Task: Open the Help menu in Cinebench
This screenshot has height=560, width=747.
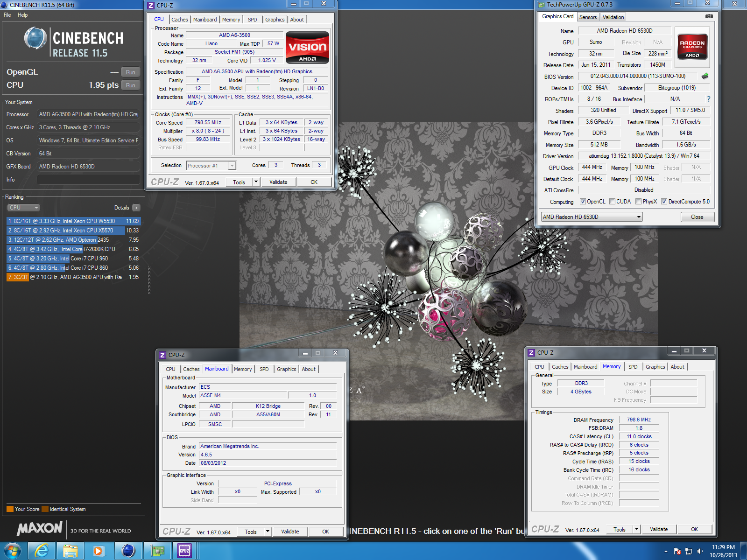Action: tap(22, 15)
